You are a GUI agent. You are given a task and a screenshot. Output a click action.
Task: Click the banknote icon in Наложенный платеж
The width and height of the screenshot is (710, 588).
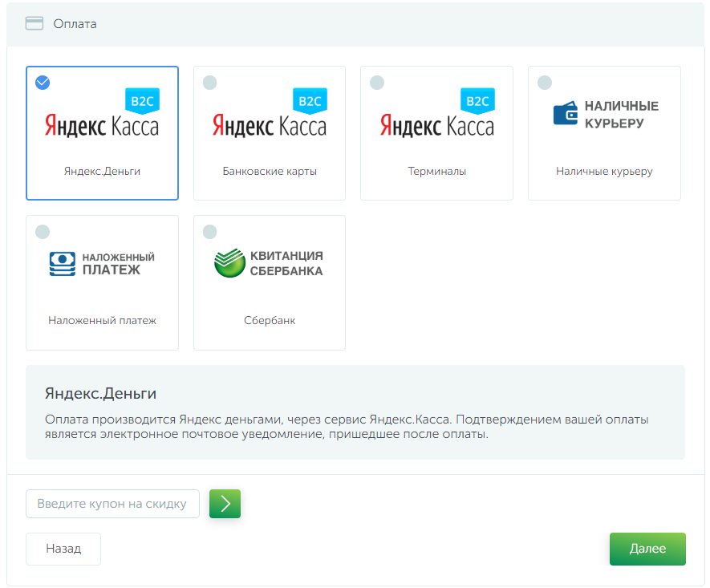click(x=63, y=263)
